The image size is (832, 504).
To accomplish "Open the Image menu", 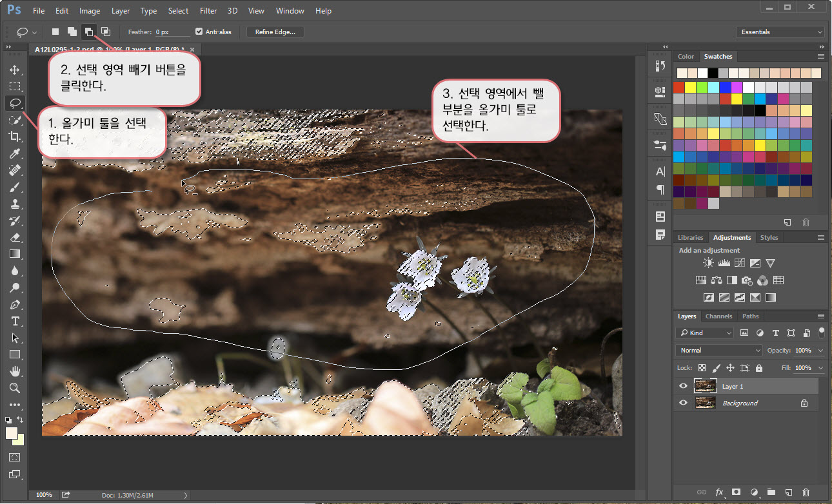I will (90, 11).
